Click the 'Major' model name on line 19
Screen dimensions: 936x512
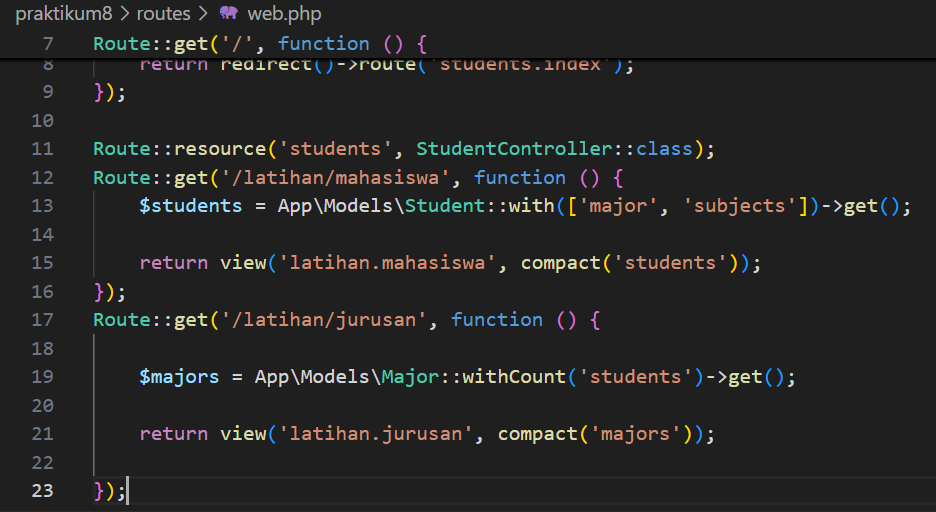411,377
